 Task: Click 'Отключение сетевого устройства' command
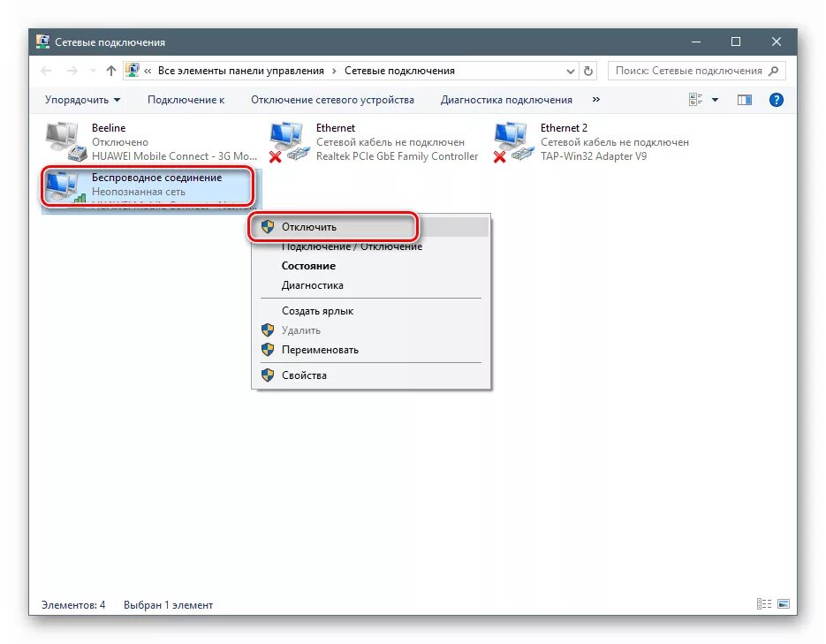332,100
